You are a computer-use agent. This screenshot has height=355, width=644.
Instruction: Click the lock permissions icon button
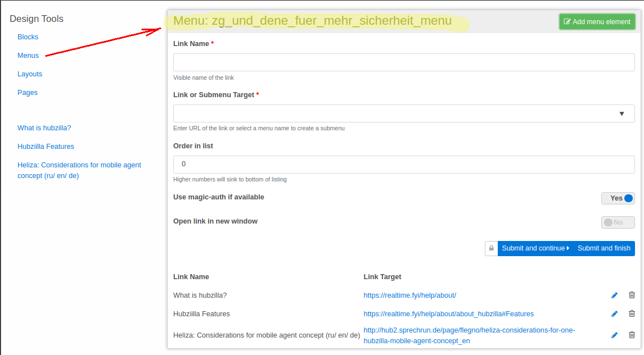point(491,248)
